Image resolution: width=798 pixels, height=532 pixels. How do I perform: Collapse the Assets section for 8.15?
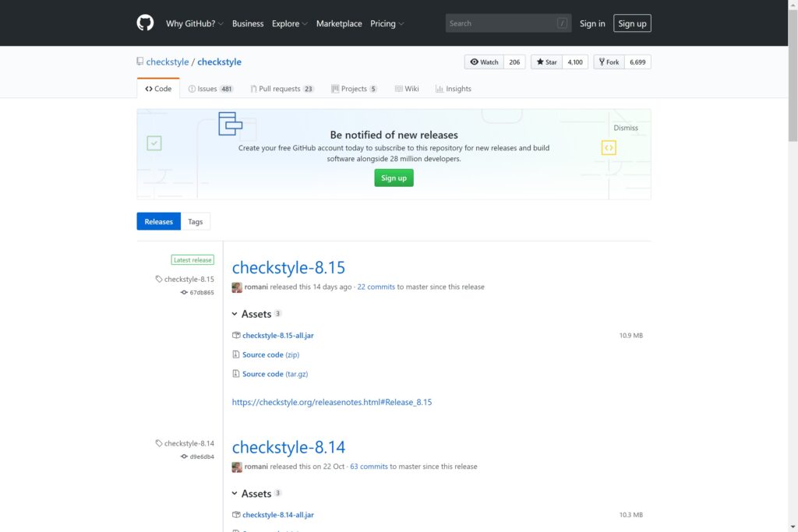point(256,314)
